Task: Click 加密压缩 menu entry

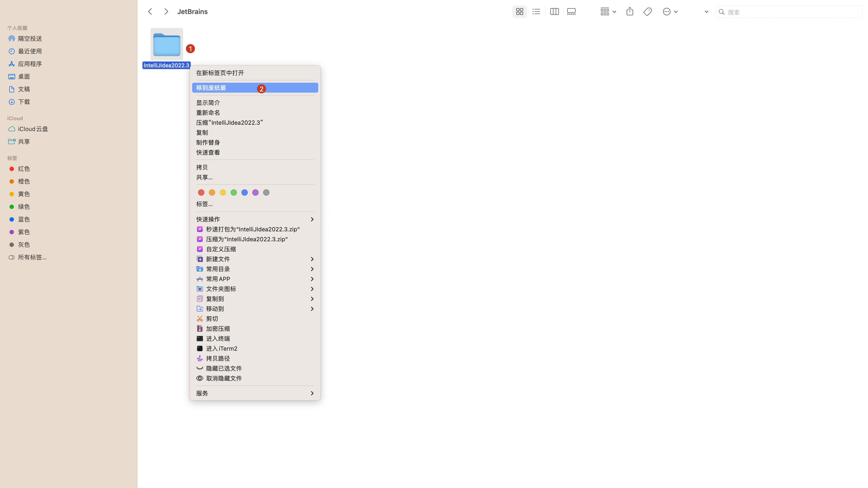Action: click(255, 329)
